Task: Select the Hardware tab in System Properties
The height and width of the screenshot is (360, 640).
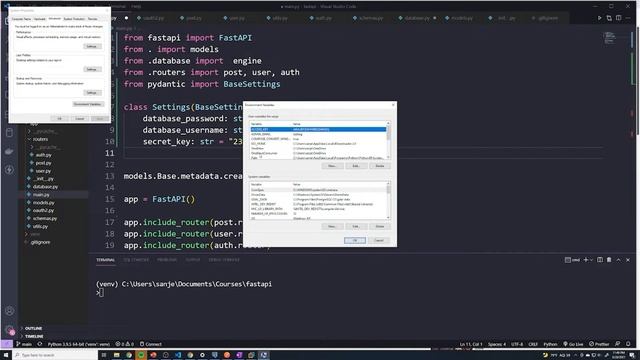Action: (x=40, y=19)
